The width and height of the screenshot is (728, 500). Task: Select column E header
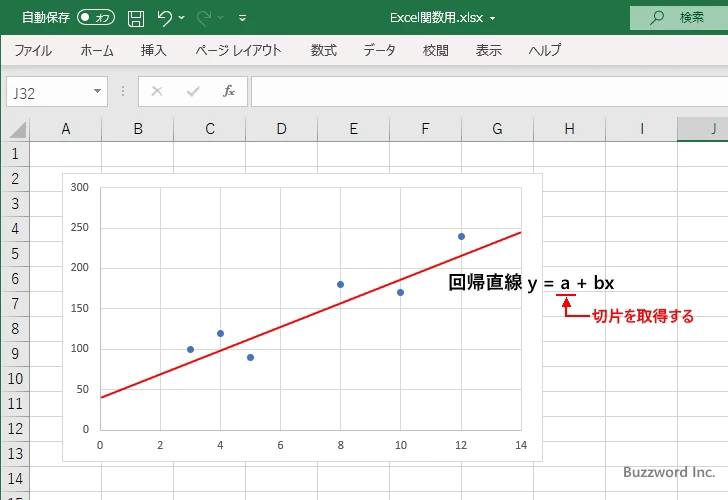point(353,129)
